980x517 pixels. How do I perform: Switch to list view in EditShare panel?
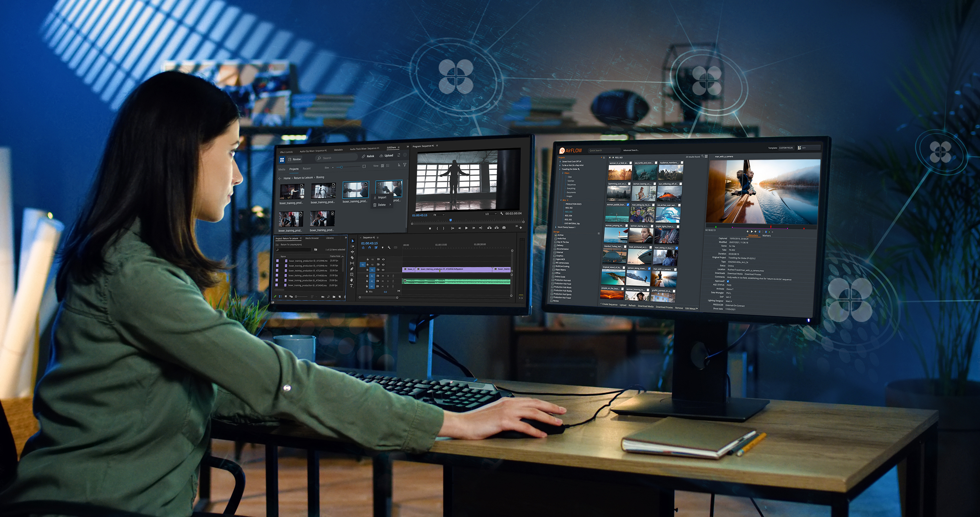click(388, 166)
